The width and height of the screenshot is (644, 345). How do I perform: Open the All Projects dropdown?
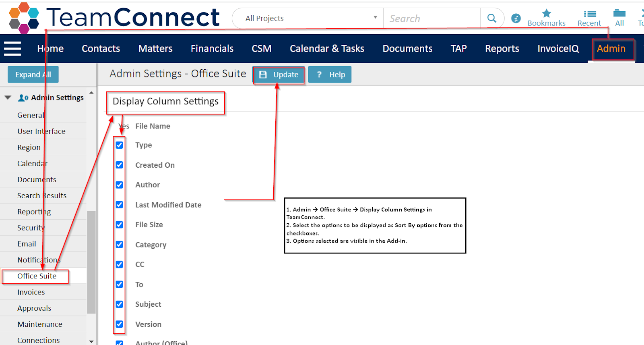coord(308,18)
